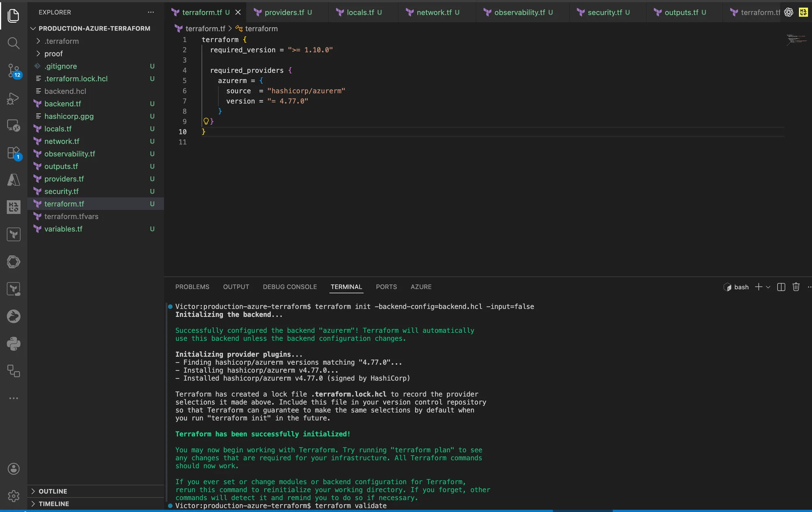The image size is (812, 512).
Task: Open the Run and Debug view
Action: click(13, 98)
